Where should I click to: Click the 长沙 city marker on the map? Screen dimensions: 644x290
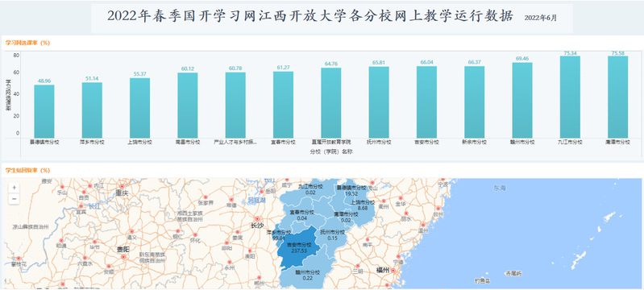[x=257, y=219]
